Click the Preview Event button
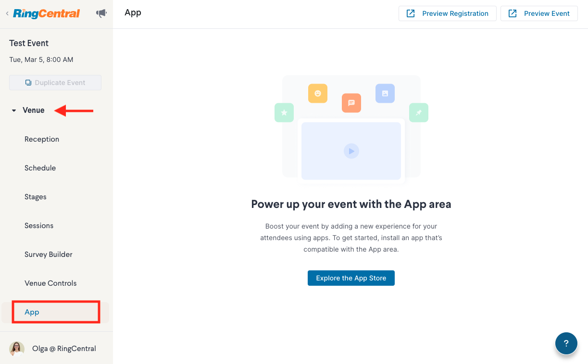The width and height of the screenshot is (588, 364). click(x=539, y=13)
